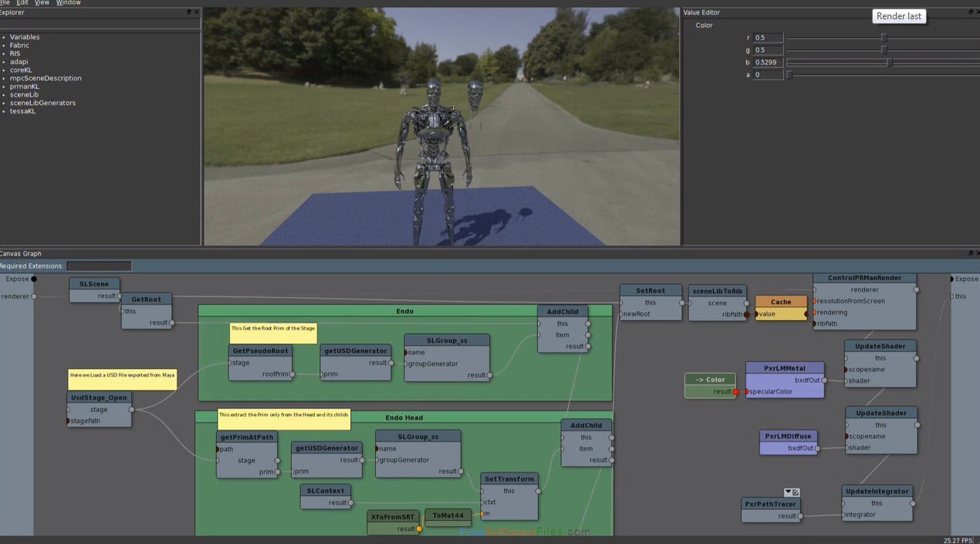Viewport: 980px width, 544px height.
Task: Click the r channel slider handle
Action: [x=884, y=38]
